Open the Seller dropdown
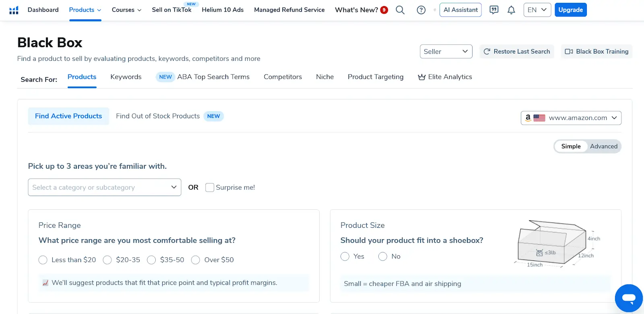 (x=446, y=52)
